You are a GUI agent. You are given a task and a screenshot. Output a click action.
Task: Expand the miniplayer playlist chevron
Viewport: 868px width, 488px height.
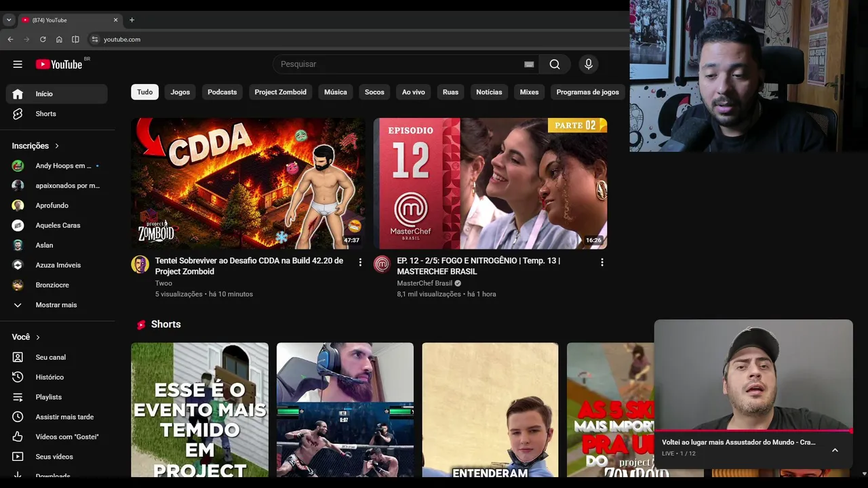click(x=835, y=450)
